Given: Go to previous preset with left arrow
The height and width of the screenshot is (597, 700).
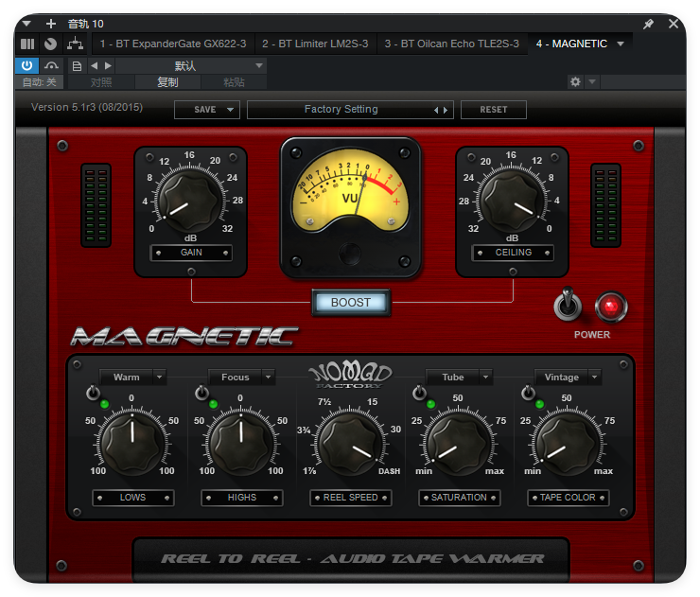Looking at the screenshot, I should [x=95, y=65].
